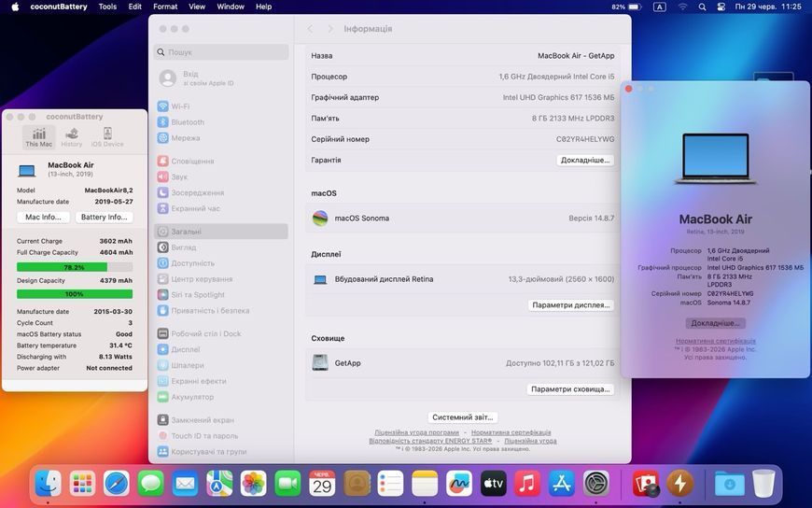This screenshot has width=812, height=508.
Task: Open the Format menu
Action: tap(165, 7)
